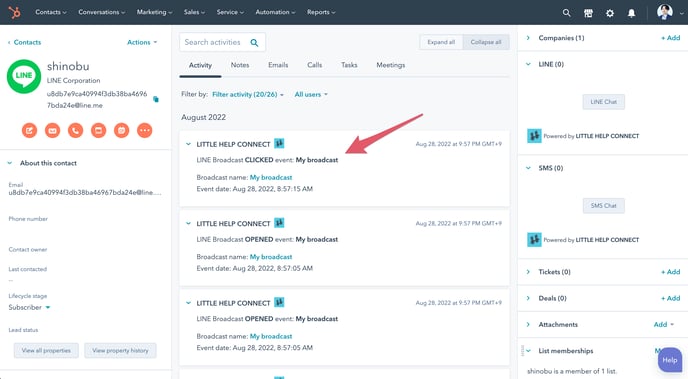The height and width of the screenshot is (379, 688).
Task: Expand the Deals (0) section
Action: tap(528, 298)
